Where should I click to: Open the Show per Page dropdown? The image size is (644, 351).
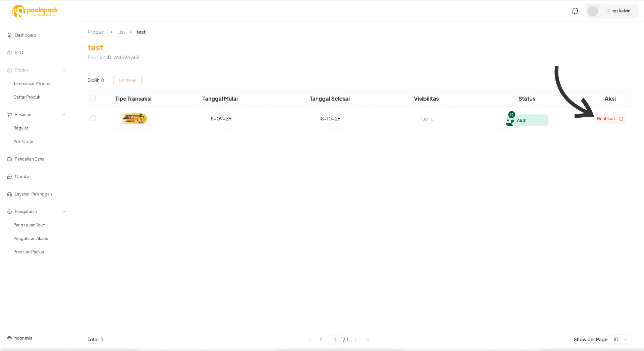(620, 340)
